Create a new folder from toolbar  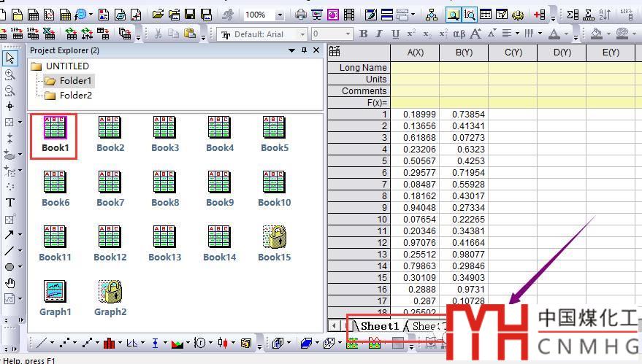click(18, 15)
